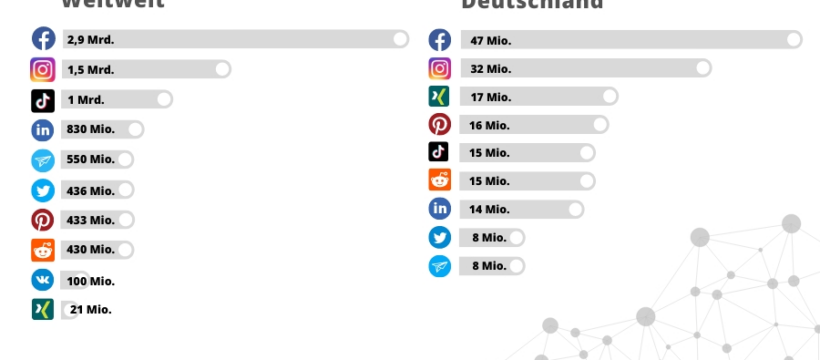
Task: Select the Reddit icon next to 15 Mio.
Action: (440, 180)
